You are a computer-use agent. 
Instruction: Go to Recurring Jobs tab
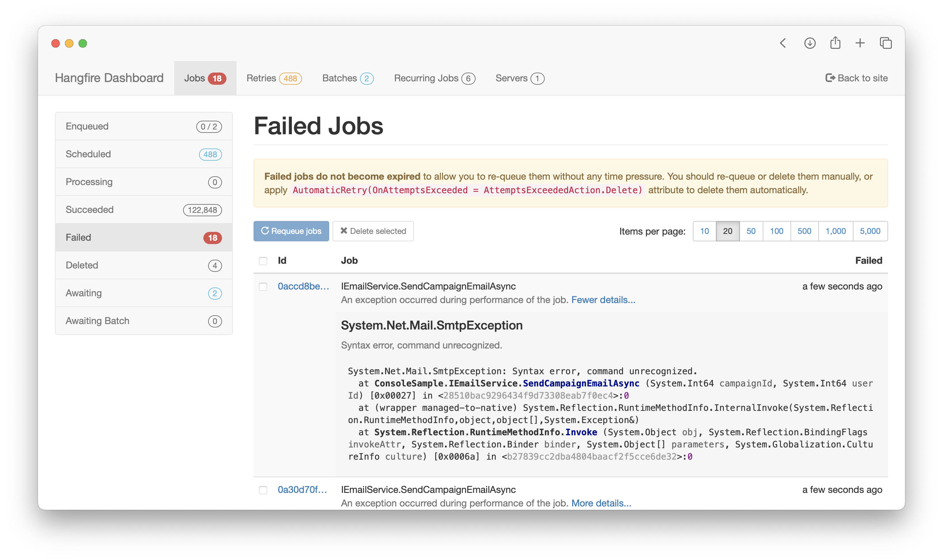pos(434,78)
